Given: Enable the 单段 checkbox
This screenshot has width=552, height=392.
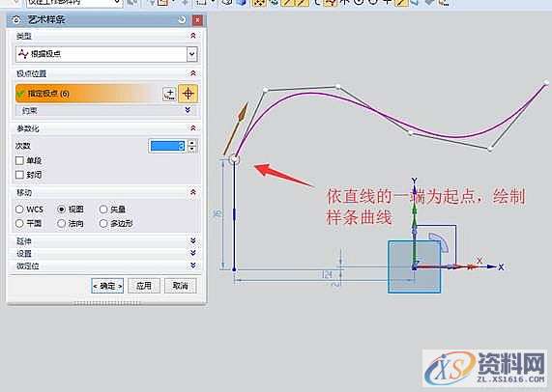Looking at the screenshot, I should (19, 161).
